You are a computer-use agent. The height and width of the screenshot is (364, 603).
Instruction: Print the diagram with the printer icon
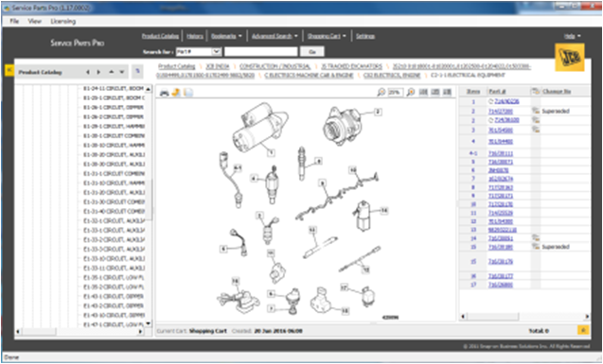click(x=164, y=93)
